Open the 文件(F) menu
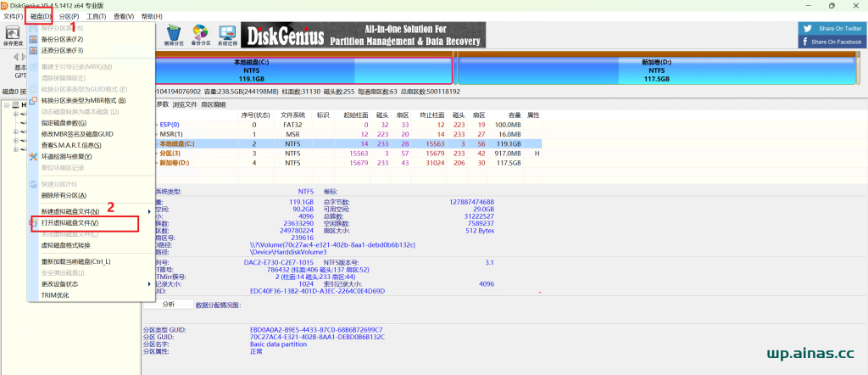 [14, 17]
